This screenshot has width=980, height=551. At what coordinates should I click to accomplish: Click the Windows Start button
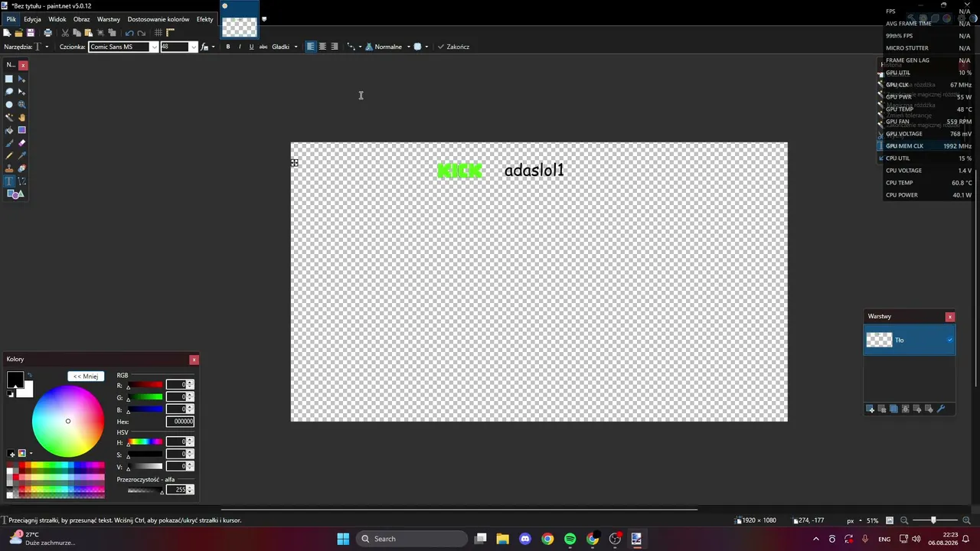click(x=343, y=539)
